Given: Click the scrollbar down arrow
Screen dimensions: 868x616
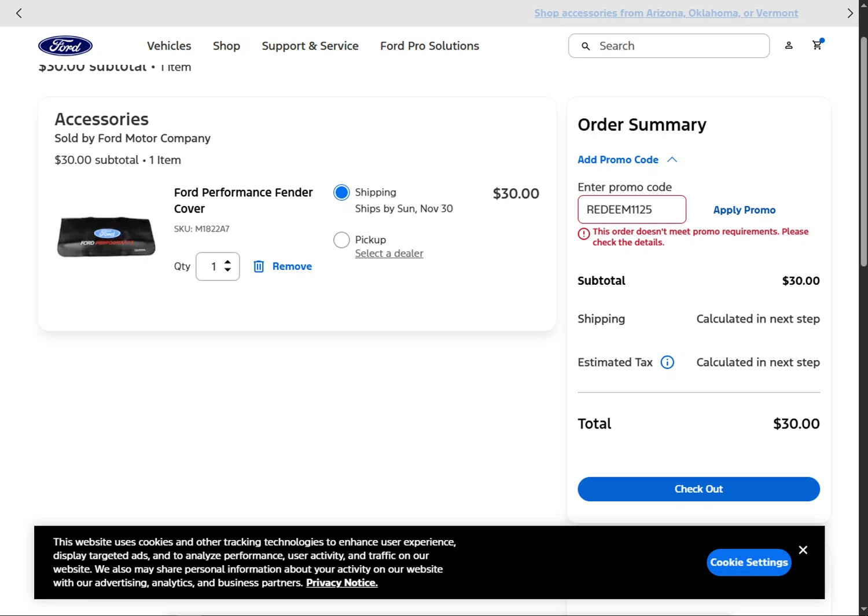Looking at the screenshot, I should [863, 610].
